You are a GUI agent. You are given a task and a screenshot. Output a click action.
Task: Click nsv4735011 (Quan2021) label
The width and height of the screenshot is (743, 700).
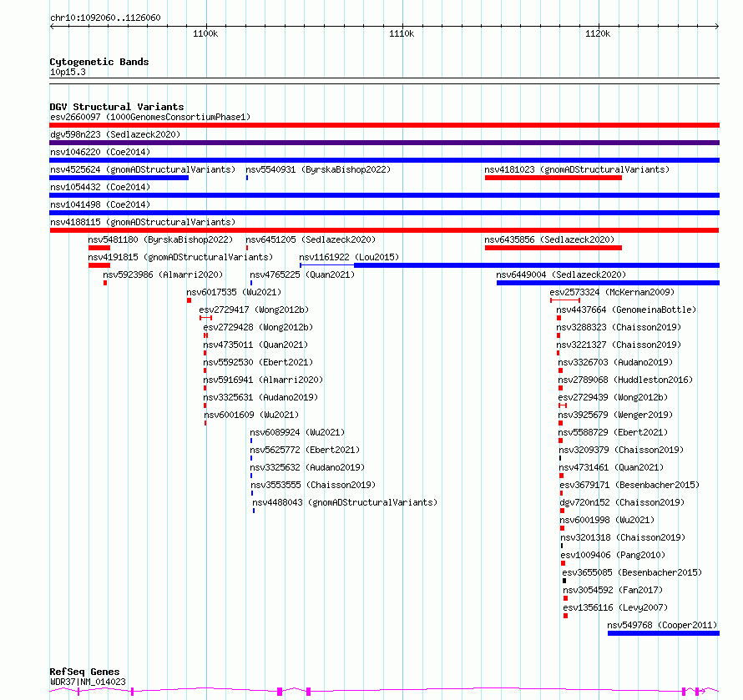pos(255,345)
